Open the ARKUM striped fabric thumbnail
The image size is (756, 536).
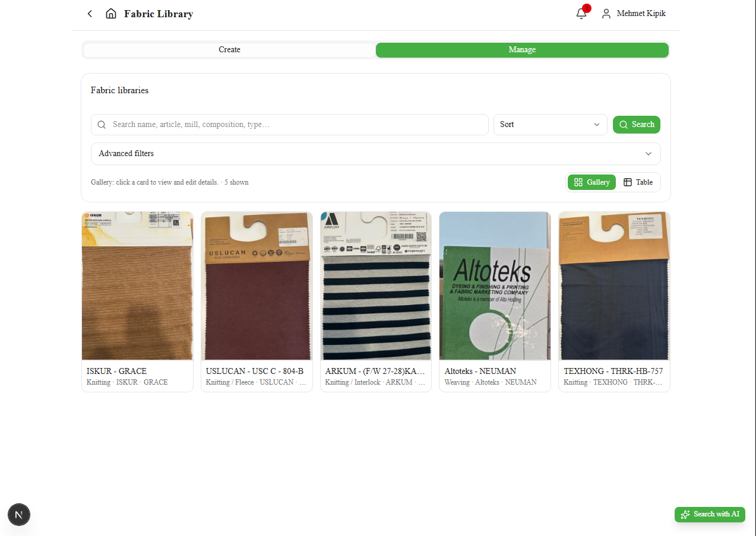click(376, 286)
